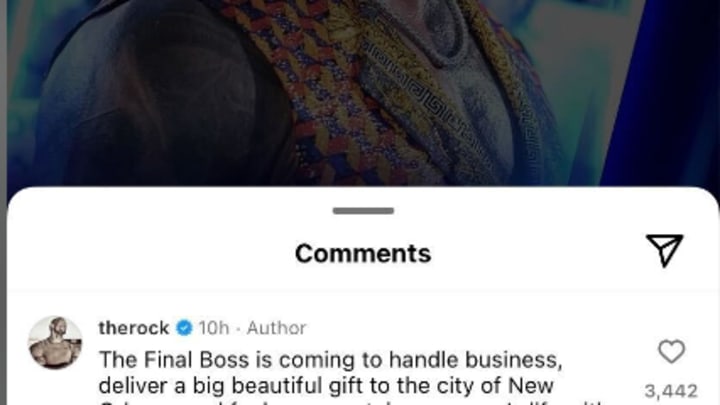The image size is (720, 405).
Task: Click the comment line starting 'The Final Boss'
Action: (x=331, y=360)
